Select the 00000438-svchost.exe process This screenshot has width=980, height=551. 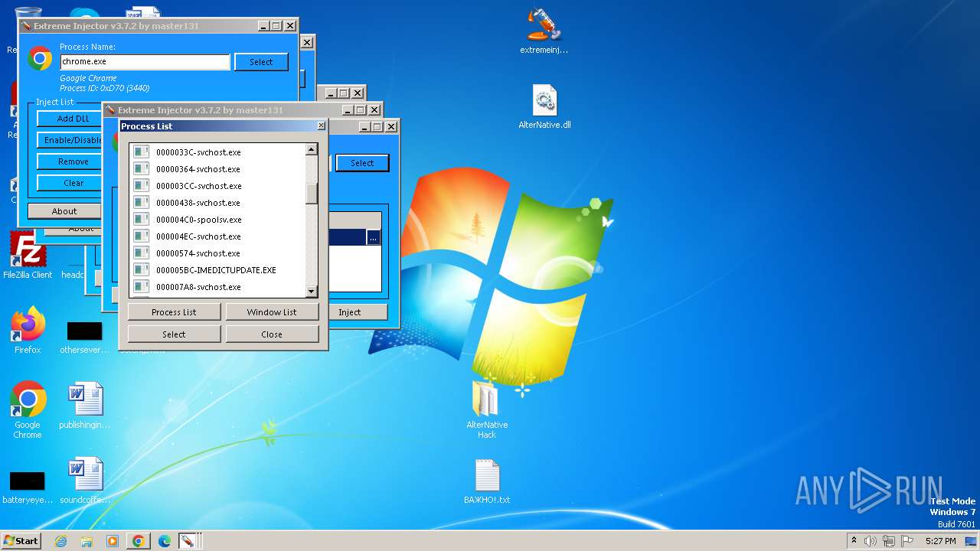click(x=218, y=203)
